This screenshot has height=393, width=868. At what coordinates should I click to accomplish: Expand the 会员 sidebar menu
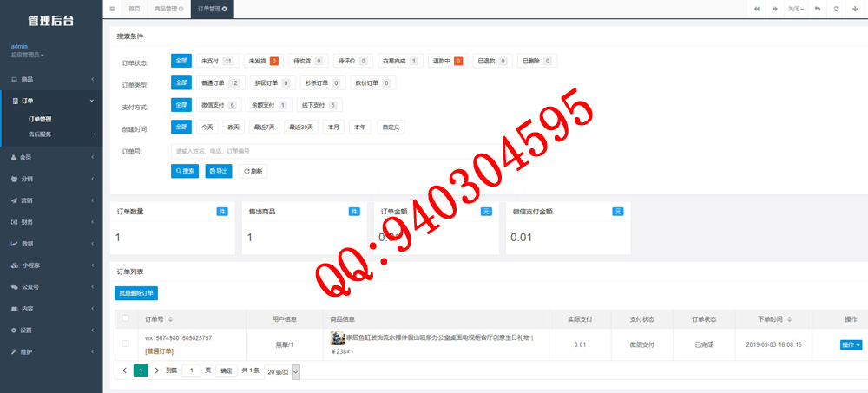[x=50, y=157]
